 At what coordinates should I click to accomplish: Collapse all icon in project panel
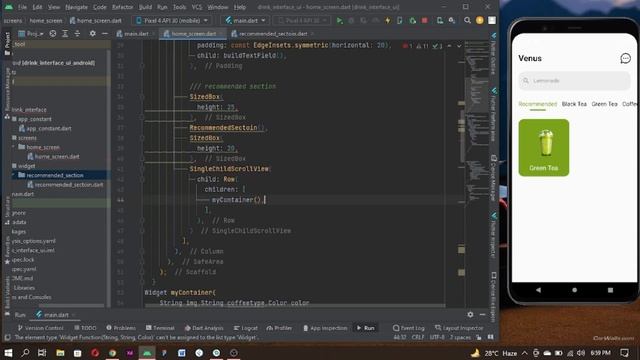(x=77, y=33)
